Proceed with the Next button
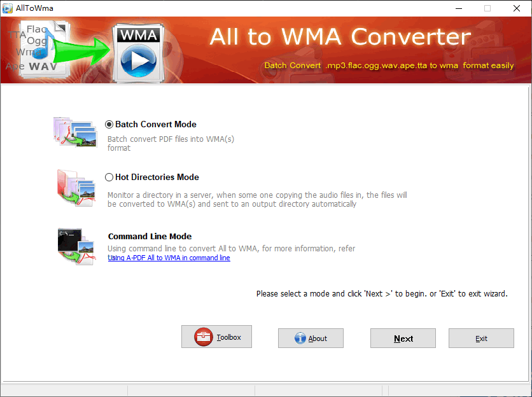The image size is (532, 397). [403, 338]
